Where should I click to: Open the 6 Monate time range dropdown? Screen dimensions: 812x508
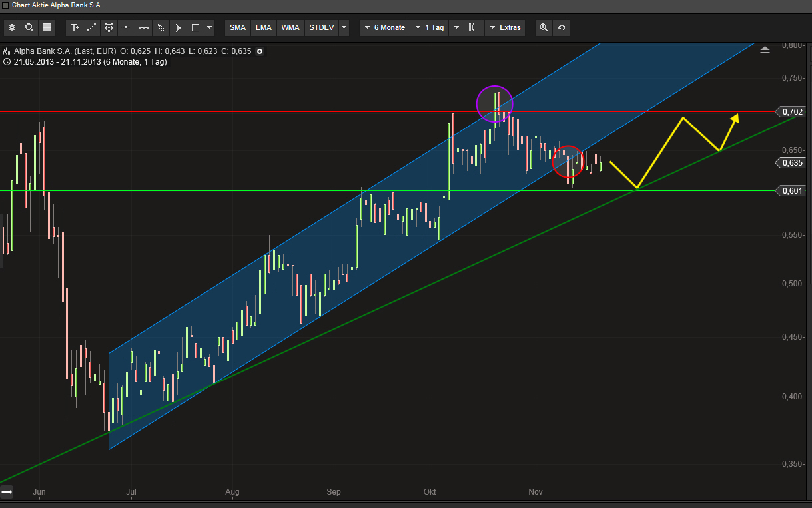[384, 27]
